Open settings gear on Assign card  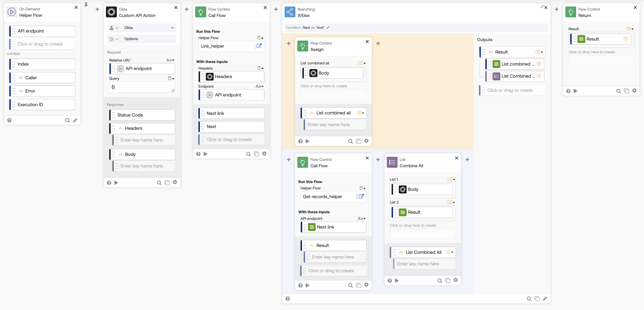click(x=366, y=141)
